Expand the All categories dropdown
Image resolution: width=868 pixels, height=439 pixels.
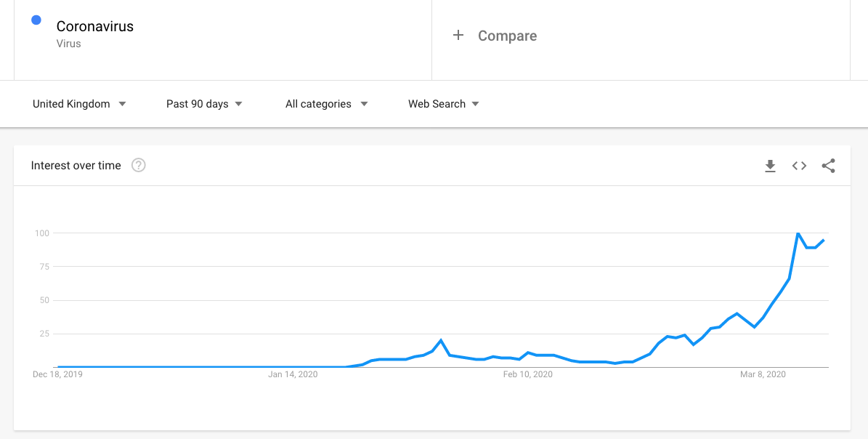click(327, 104)
